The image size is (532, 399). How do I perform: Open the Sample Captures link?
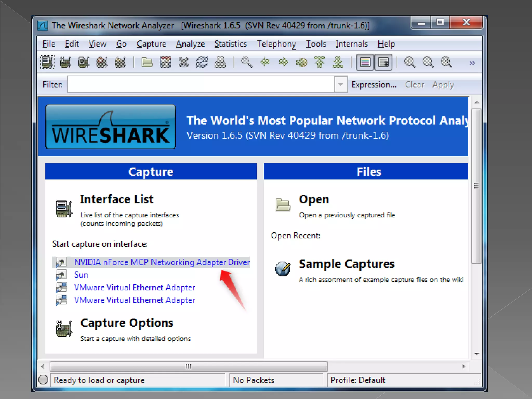347,264
